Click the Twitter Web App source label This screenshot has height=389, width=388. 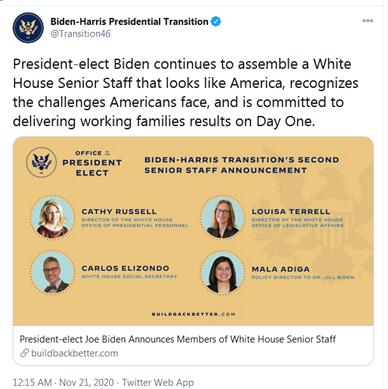(158, 382)
